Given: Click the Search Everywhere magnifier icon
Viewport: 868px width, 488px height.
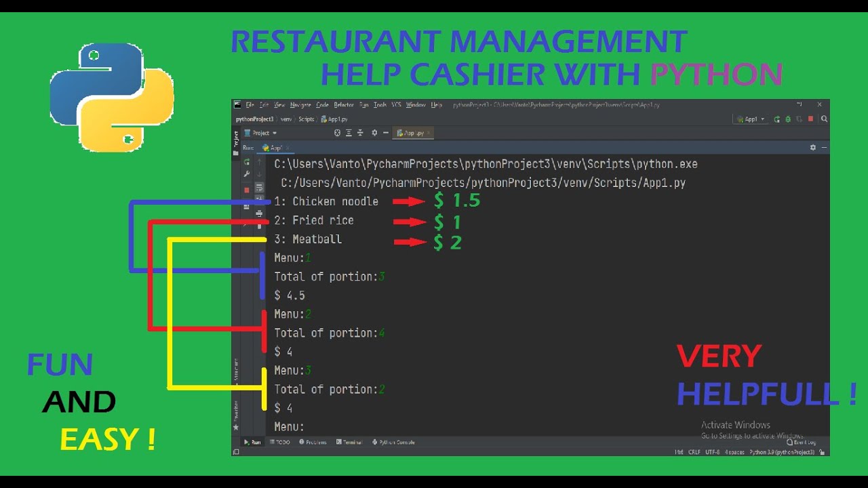Looking at the screenshot, I should pos(824,119).
